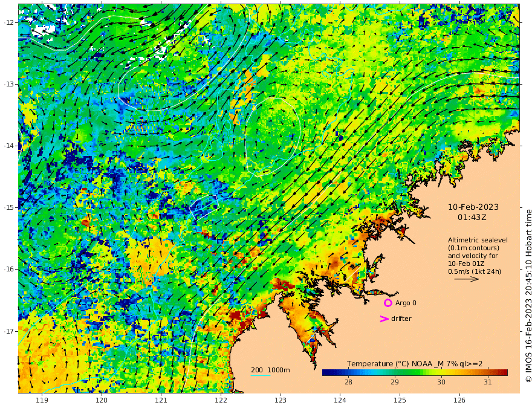The height and width of the screenshot is (411, 532).
Task: Click the 'Temperature (°C) NOAA _M 7% ql>=2' title
Action: (415, 364)
